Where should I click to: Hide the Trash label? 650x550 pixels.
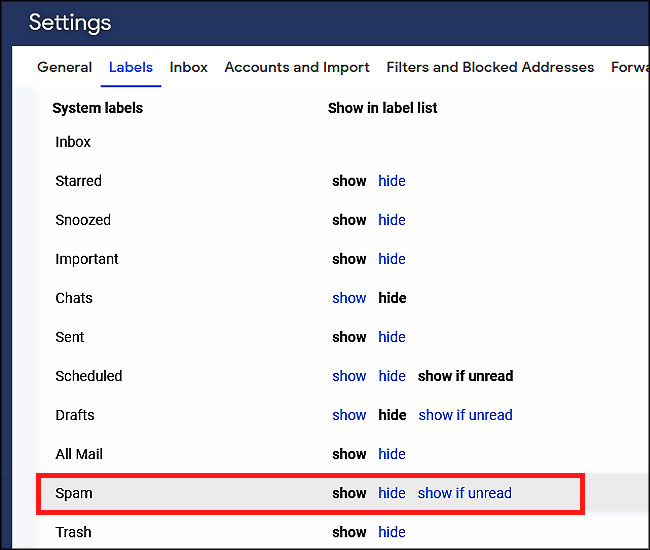(x=392, y=532)
